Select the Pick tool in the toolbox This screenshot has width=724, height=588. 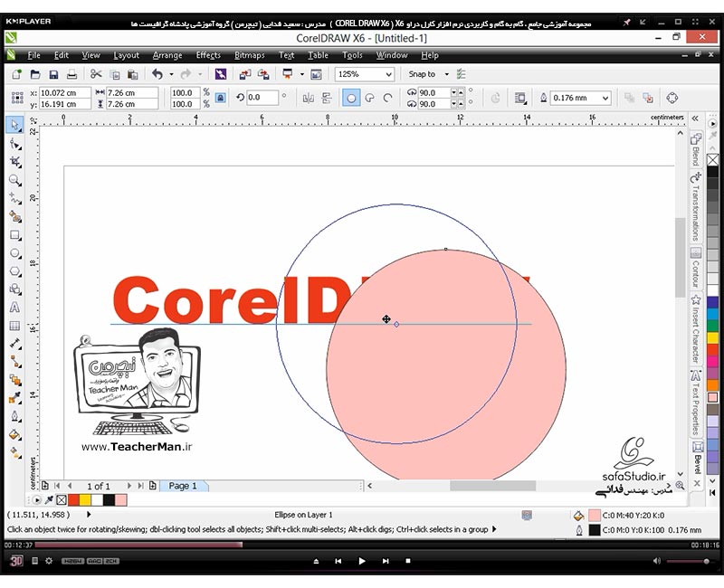(15, 125)
